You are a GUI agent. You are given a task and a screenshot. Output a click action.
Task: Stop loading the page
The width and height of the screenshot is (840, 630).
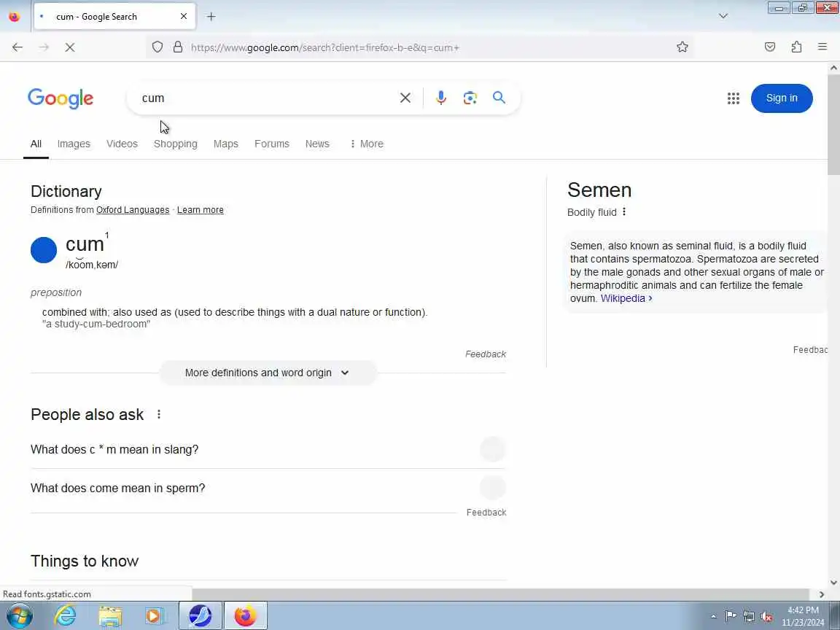(70, 47)
